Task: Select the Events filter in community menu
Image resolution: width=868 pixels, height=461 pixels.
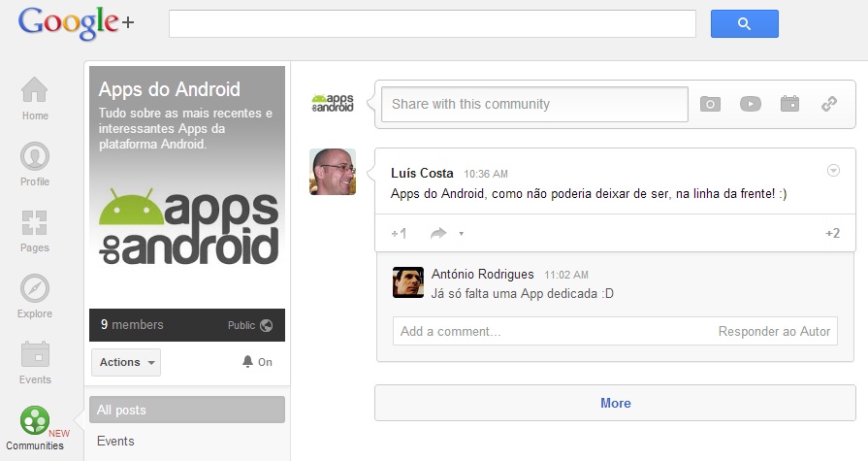Action: [x=115, y=441]
